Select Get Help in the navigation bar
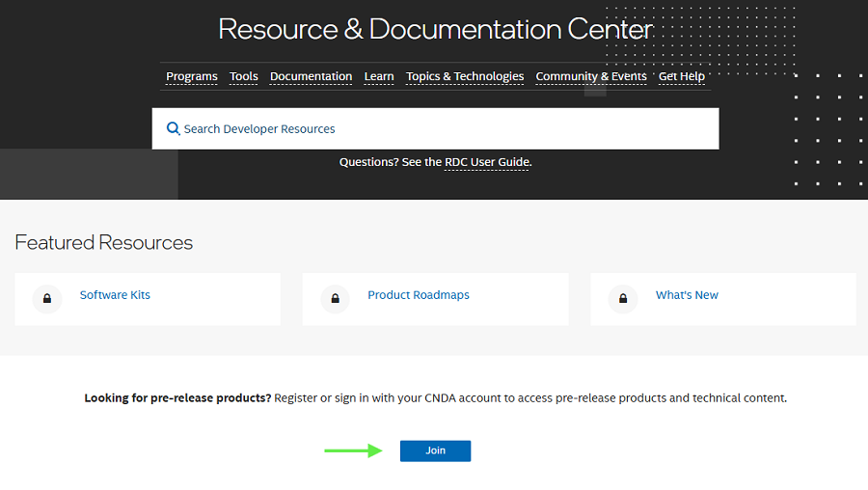The width and height of the screenshot is (868, 490). tap(682, 77)
